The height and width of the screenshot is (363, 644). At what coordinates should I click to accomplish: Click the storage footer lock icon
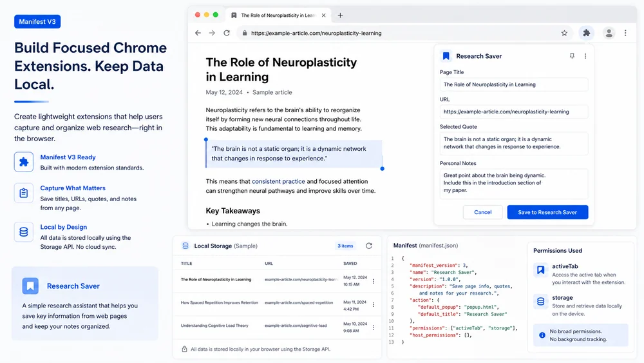coord(184,349)
